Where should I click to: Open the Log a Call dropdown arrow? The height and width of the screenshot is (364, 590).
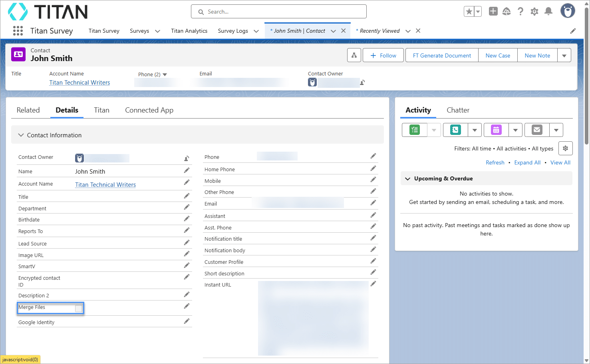point(475,130)
